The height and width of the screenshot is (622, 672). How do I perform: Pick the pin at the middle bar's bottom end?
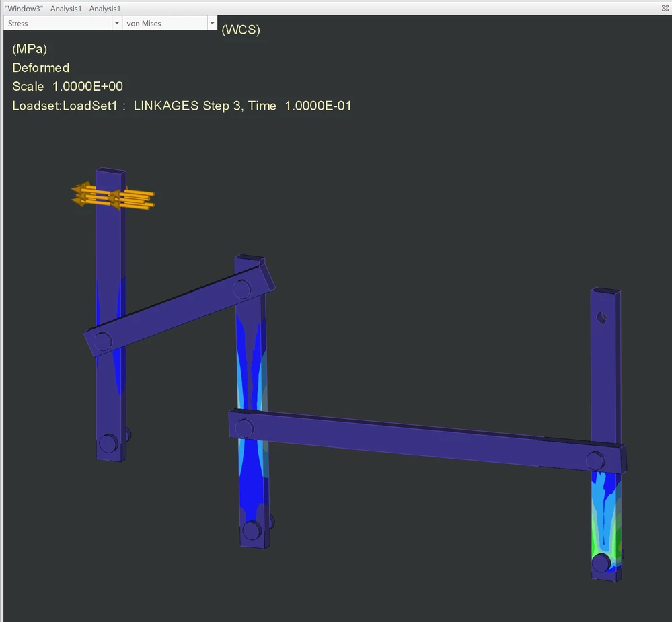252,531
